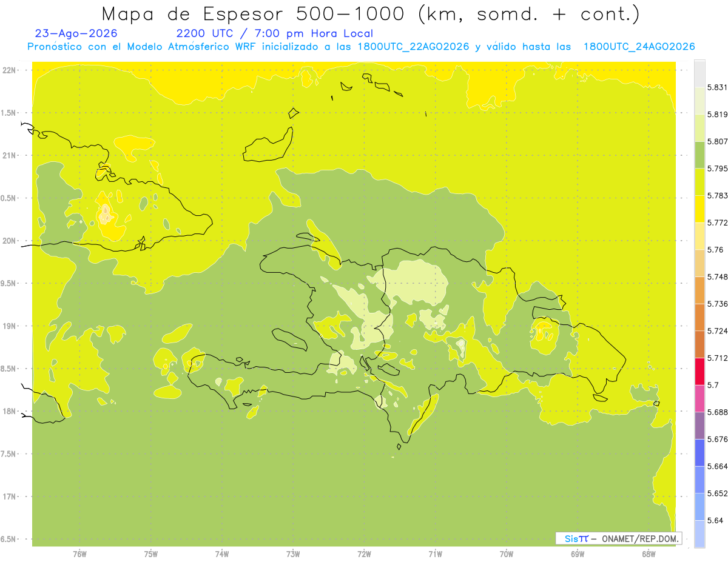This screenshot has height=562, width=728.
Task: Click the "20N" latitude label
Action: pos(10,241)
